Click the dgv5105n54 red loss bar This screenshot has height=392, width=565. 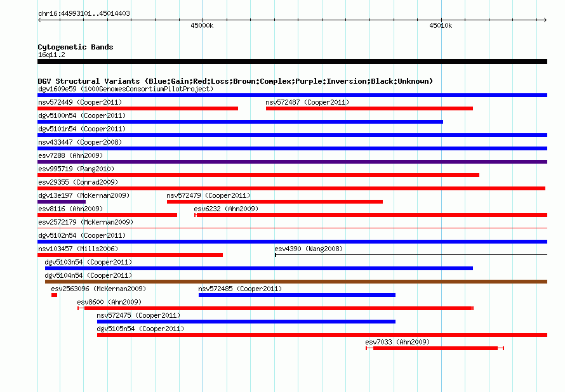322,335
